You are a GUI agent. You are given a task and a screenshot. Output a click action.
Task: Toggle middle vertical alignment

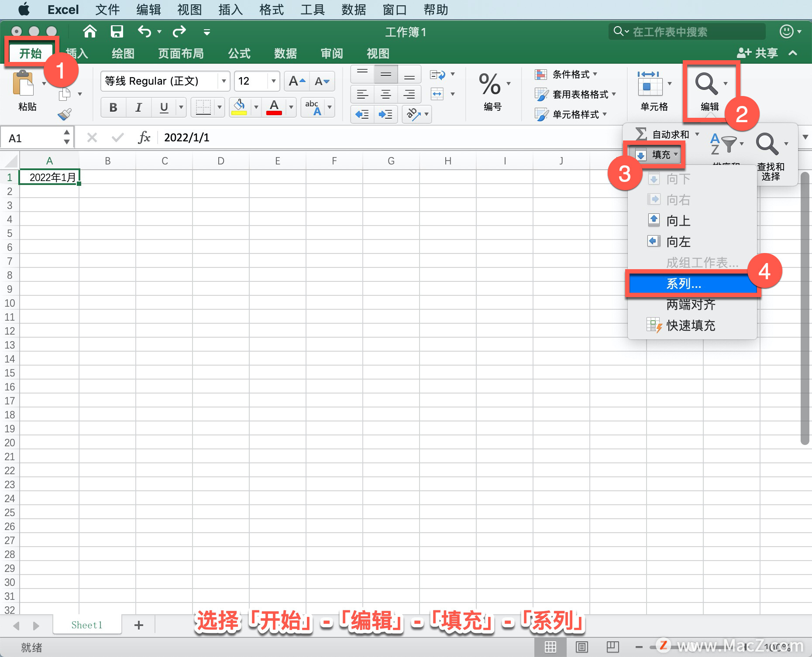click(386, 74)
